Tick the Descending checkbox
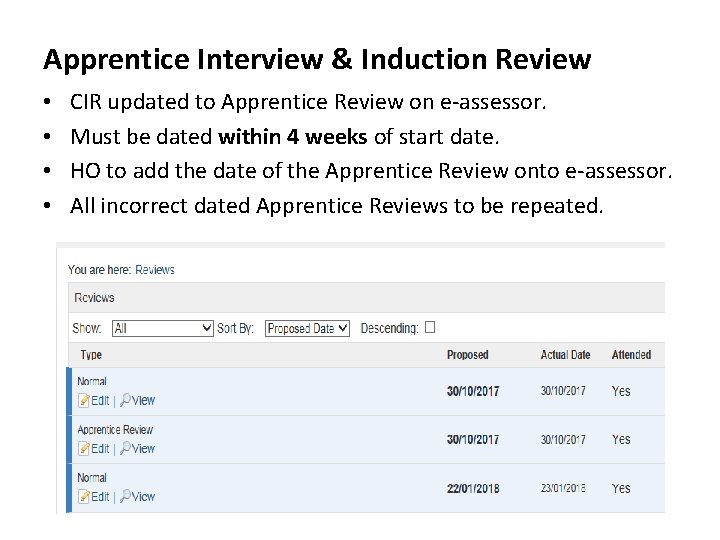Image resolution: width=720 pixels, height=540 pixels. [x=430, y=327]
